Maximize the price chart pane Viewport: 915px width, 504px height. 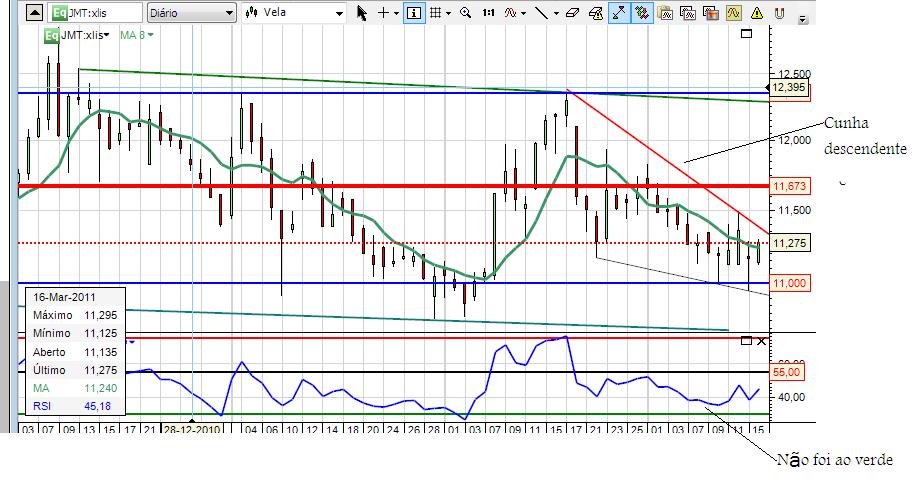tap(746, 34)
